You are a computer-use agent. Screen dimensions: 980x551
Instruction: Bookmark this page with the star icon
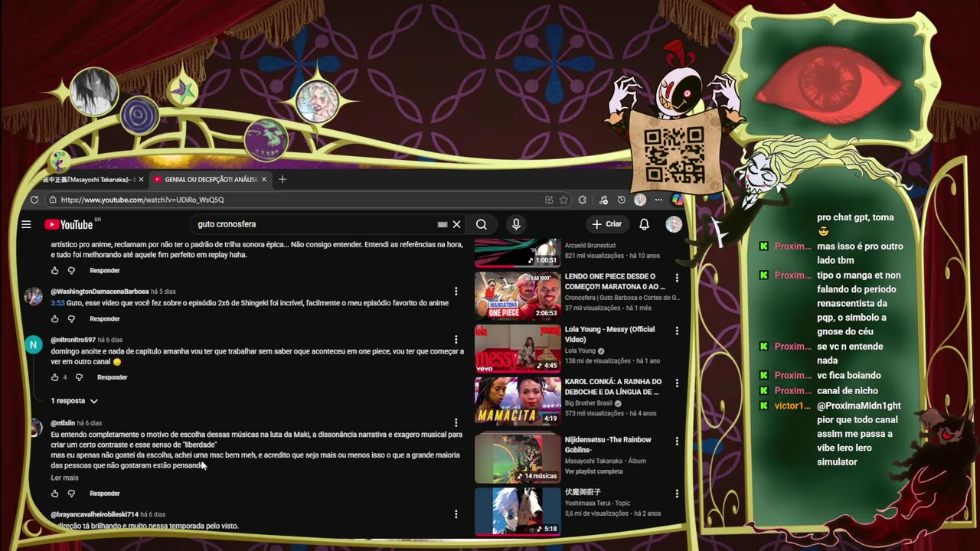(563, 200)
